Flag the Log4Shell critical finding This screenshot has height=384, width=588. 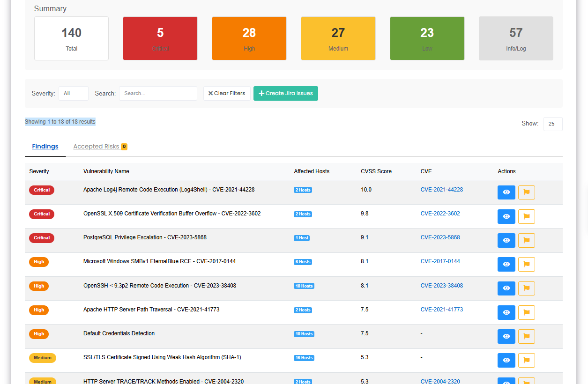click(x=526, y=192)
